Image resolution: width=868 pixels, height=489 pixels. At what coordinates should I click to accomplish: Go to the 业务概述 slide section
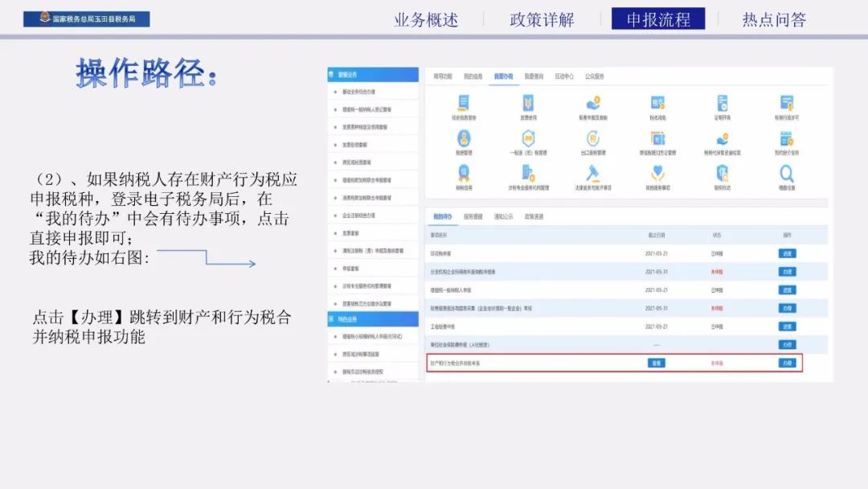[x=426, y=20]
